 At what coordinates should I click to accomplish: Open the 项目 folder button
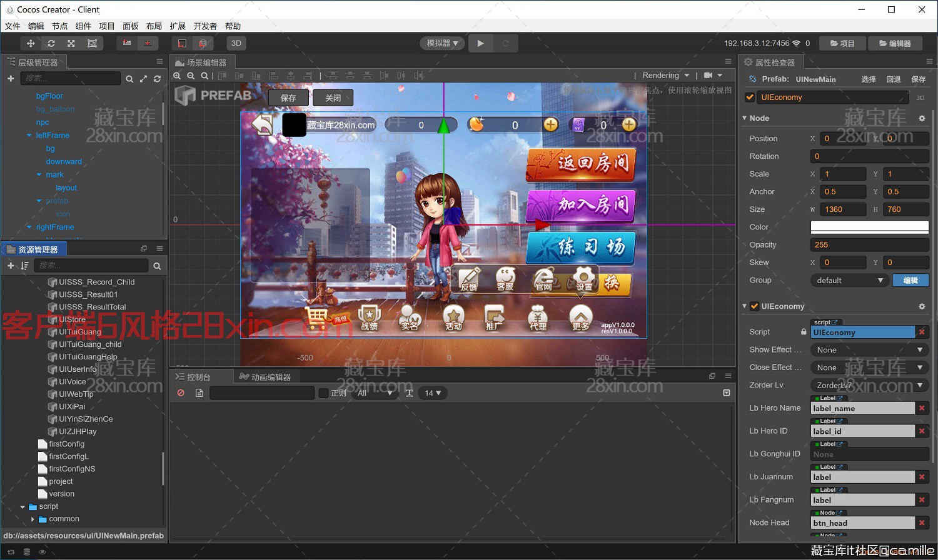[x=842, y=43]
